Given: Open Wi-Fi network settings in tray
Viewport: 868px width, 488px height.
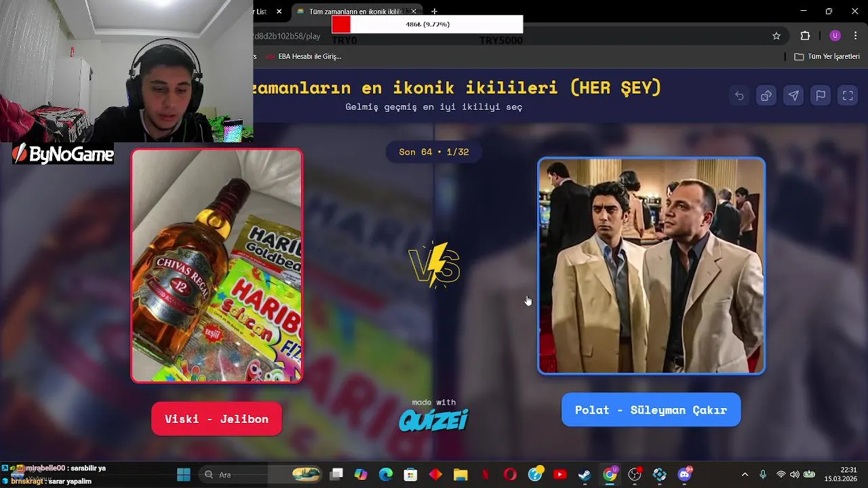Looking at the screenshot, I should coord(781,474).
